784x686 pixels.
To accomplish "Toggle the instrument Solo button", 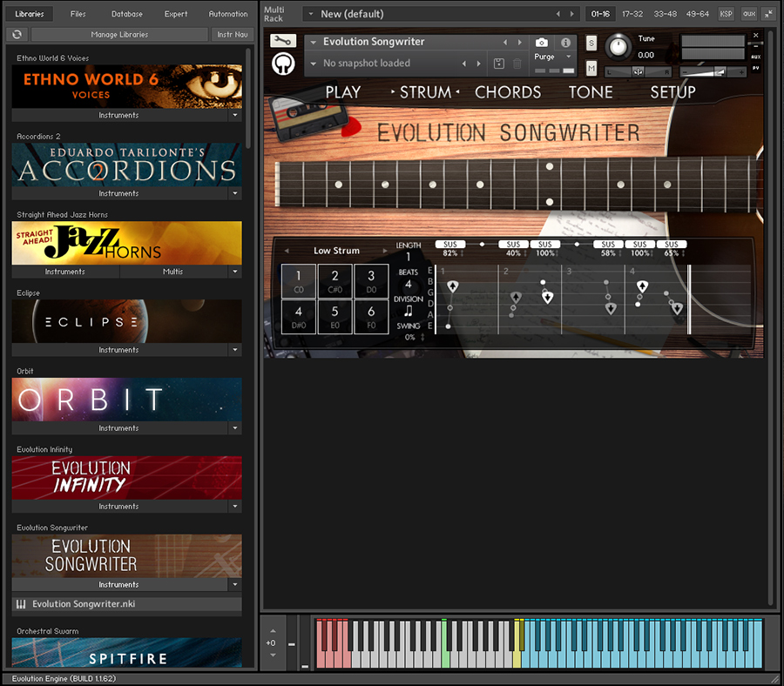I will pyautogui.click(x=591, y=43).
